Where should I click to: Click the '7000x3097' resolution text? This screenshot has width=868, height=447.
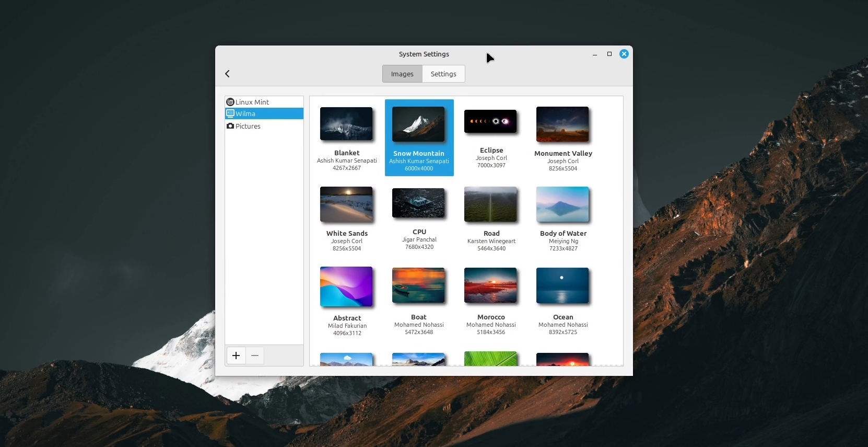point(491,165)
